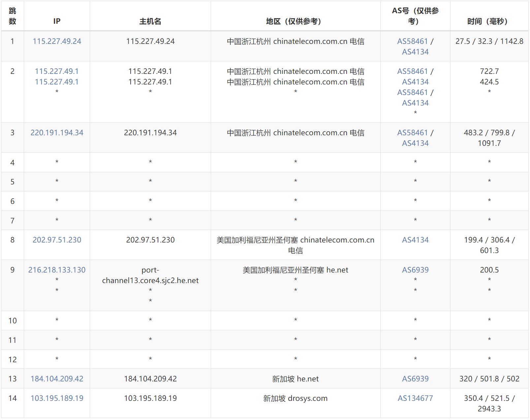Open IP link 115.227.49.24

pyautogui.click(x=57, y=41)
